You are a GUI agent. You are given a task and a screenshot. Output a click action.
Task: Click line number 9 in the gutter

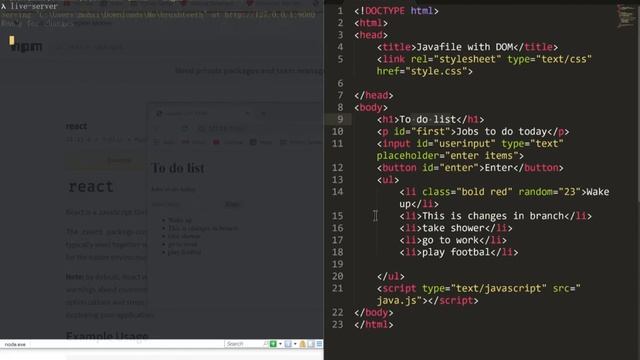[x=340, y=119]
